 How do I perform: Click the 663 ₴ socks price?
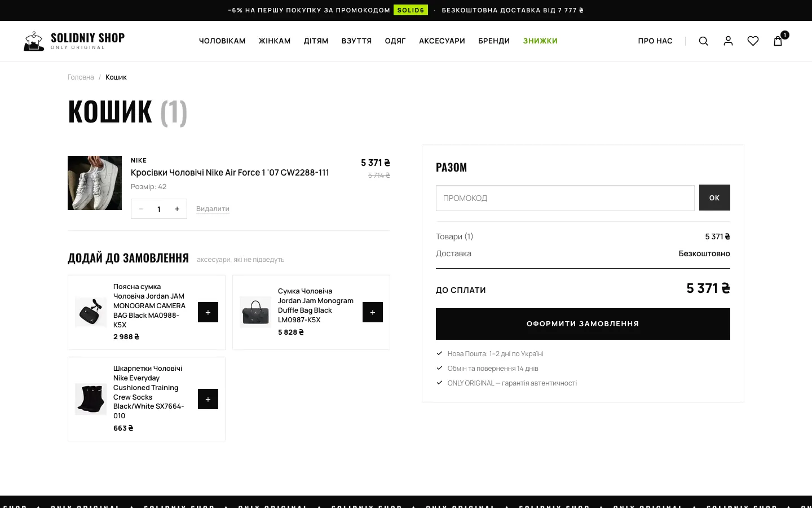click(123, 428)
